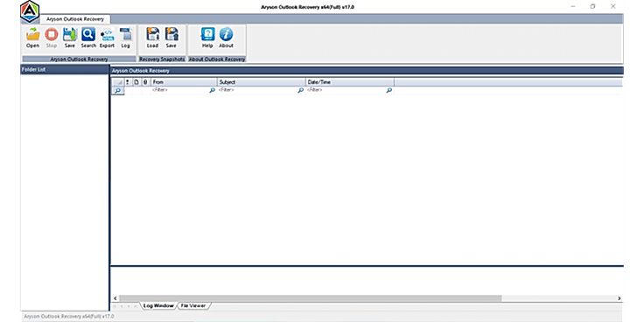Sort by importance exclamation column
Screen dimensions: 644x322
[128, 82]
